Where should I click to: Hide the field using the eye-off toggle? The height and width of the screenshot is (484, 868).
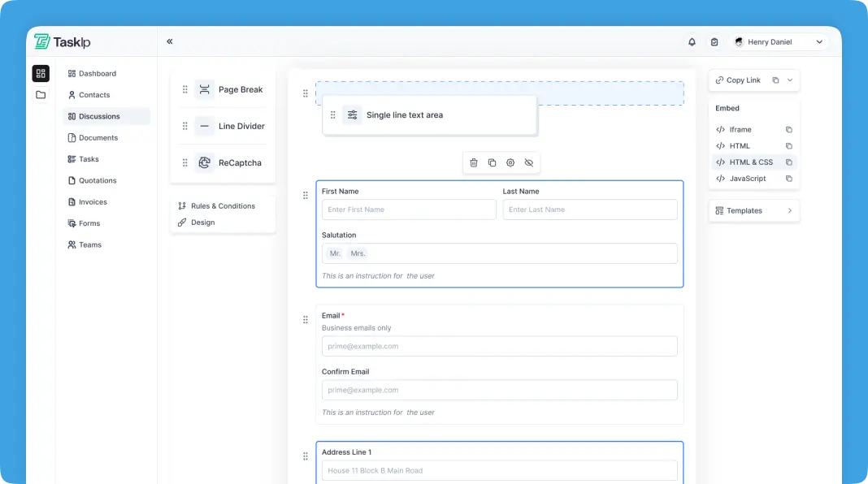pyautogui.click(x=529, y=162)
